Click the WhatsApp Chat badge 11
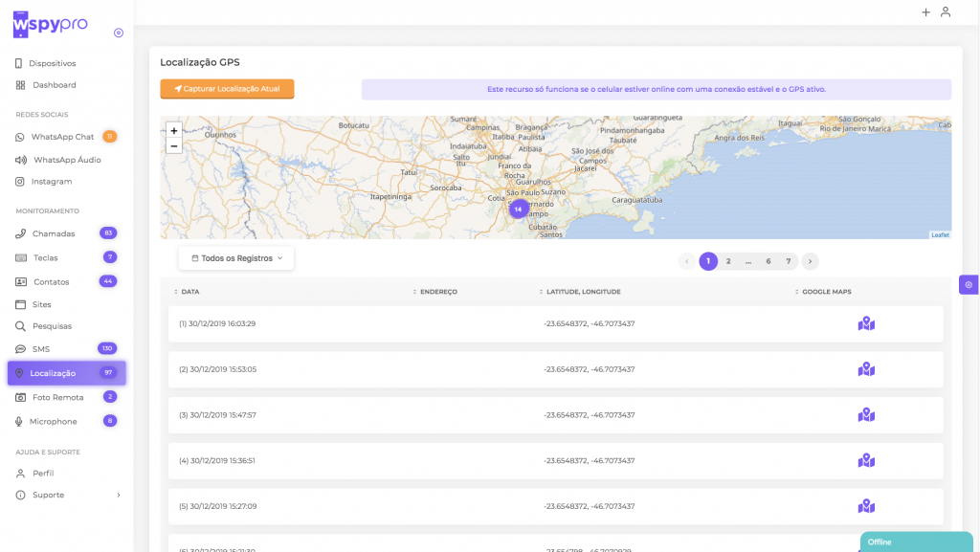Image resolution: width=980 pixels, height=552 pixels. [110, 137]
